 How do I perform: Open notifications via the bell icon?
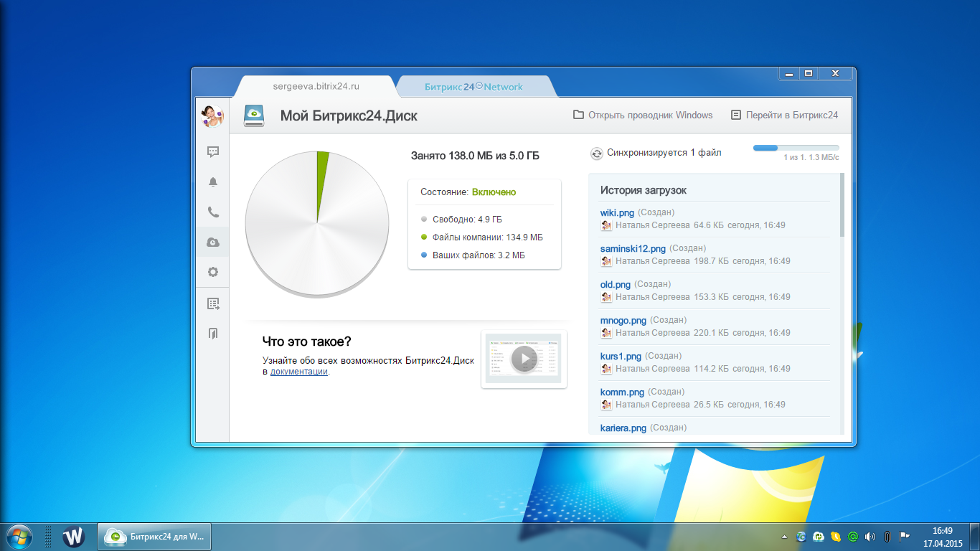click(x=213, y=182)
